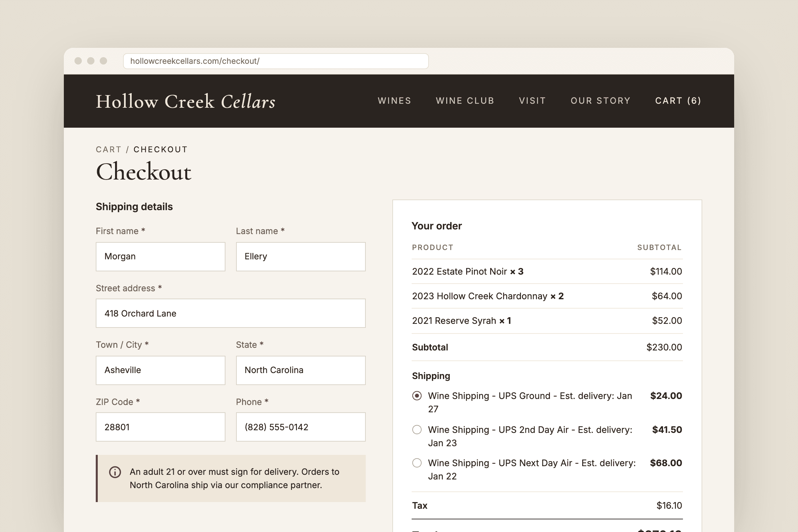This screenshot has height=532, width=798.
Task: Open the State field set to North Carolina
Action: (301, 370)
